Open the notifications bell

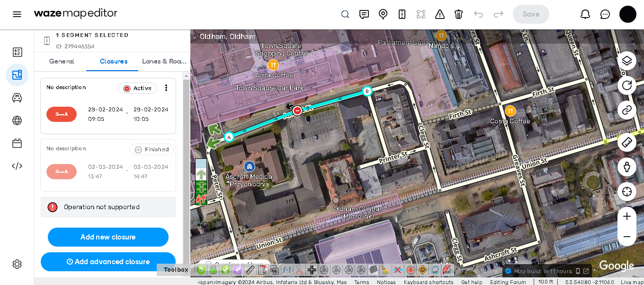(585, 14)
